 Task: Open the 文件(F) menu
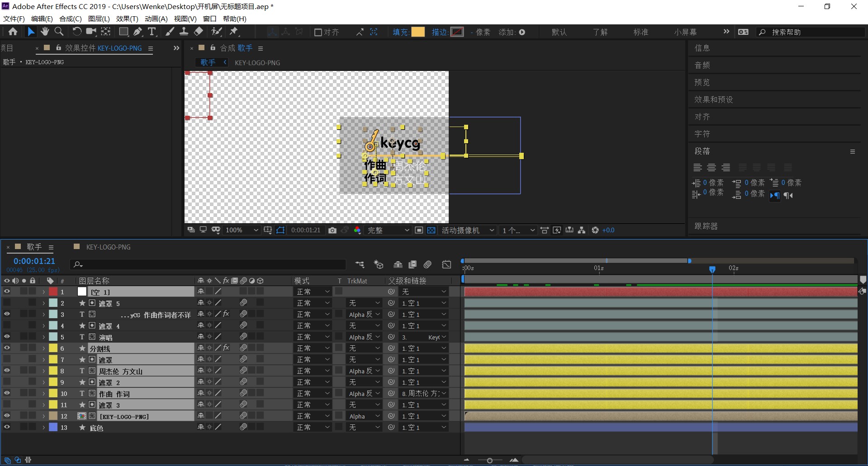(14, 19)
